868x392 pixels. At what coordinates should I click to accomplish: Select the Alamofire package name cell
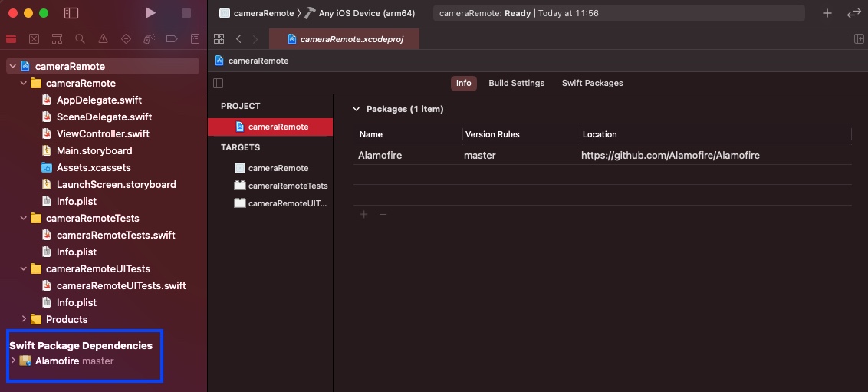point(380,156)
